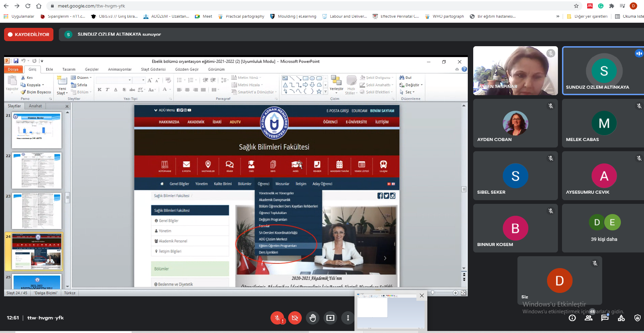Expand the hidden bookmarks chevron
Viewport: 644px width, 333px height.
[x=558, y=16]
